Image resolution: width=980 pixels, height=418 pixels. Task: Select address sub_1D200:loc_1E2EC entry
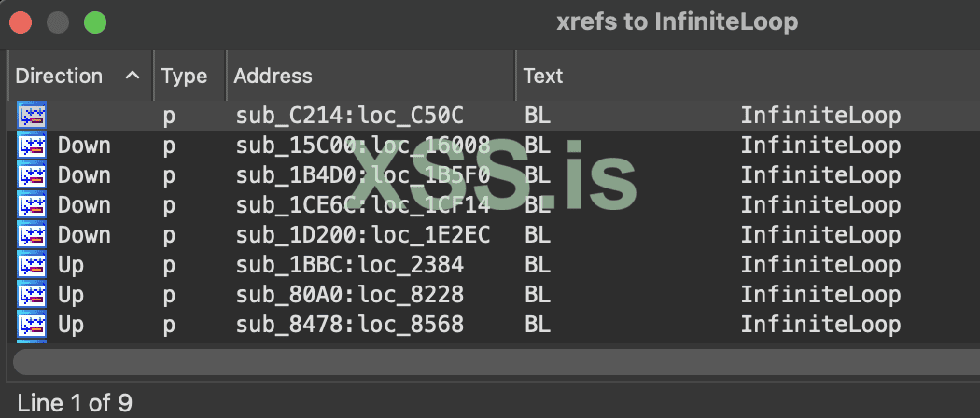362,235
